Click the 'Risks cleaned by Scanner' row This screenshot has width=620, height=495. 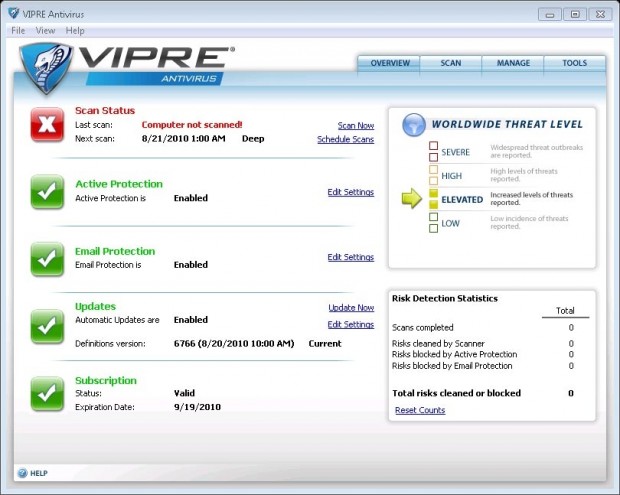click(483, 344)
